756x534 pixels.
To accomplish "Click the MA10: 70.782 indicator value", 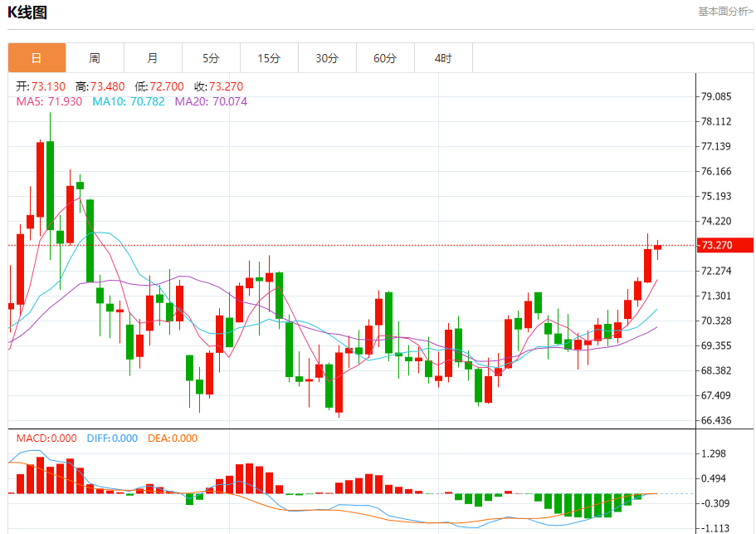I will point(129,101).
